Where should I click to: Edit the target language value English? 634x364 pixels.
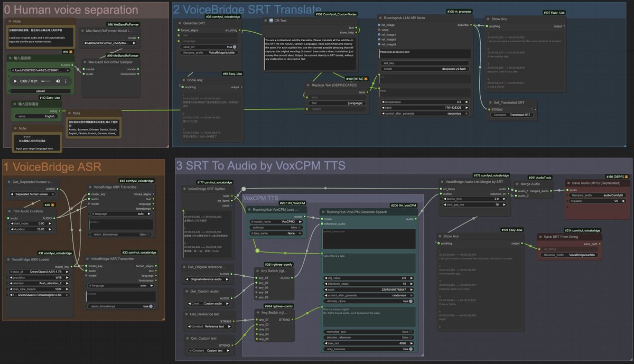pos(35,116)
